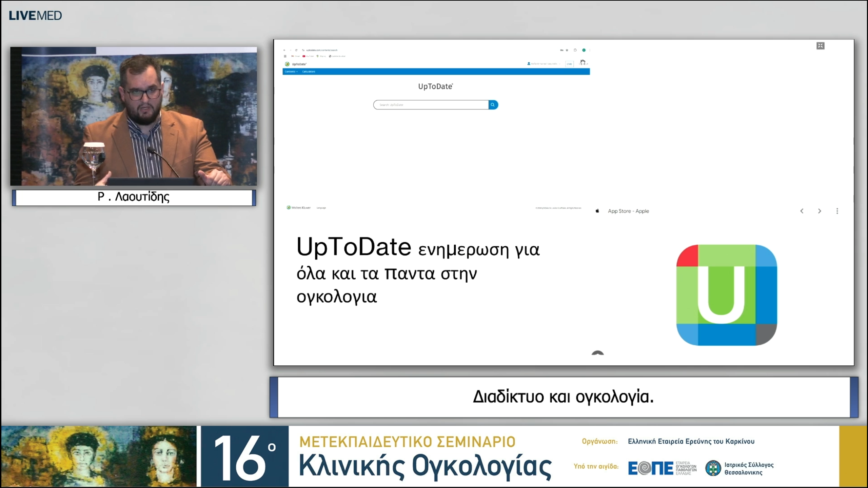Click the exit fullscreen icon on slide
The image size is (868, 488).
820,46
